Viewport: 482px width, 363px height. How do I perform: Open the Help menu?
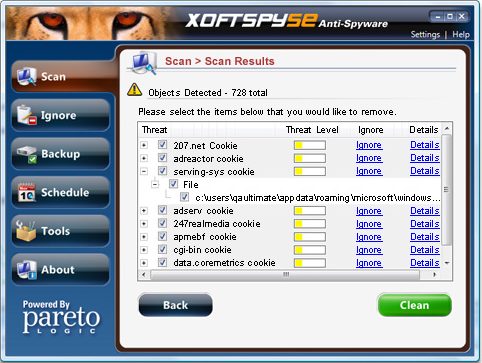tap(461, 35)
